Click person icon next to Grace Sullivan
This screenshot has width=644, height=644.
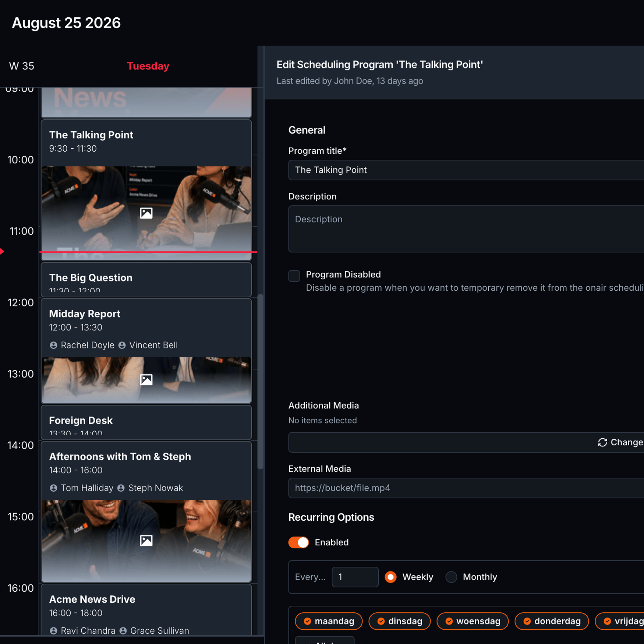123,631
